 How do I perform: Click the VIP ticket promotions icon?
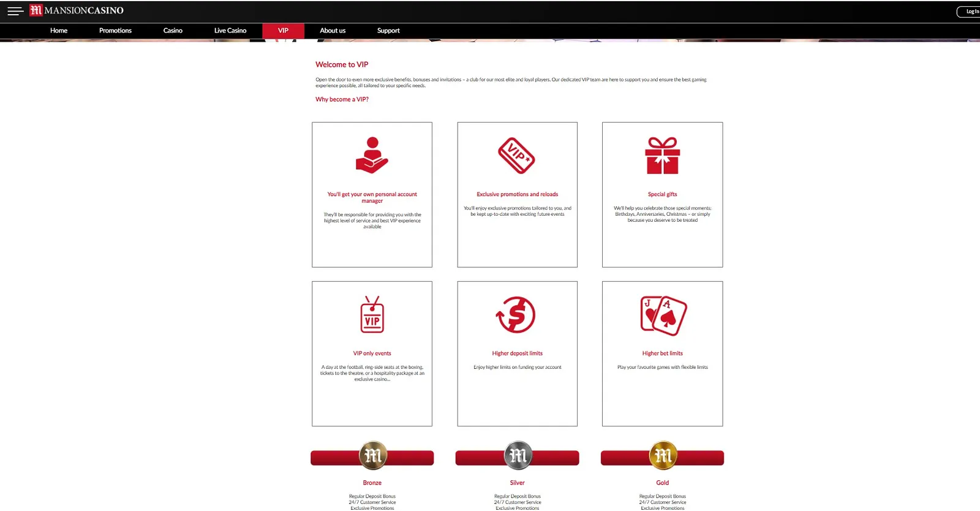(x=516, y=156)
